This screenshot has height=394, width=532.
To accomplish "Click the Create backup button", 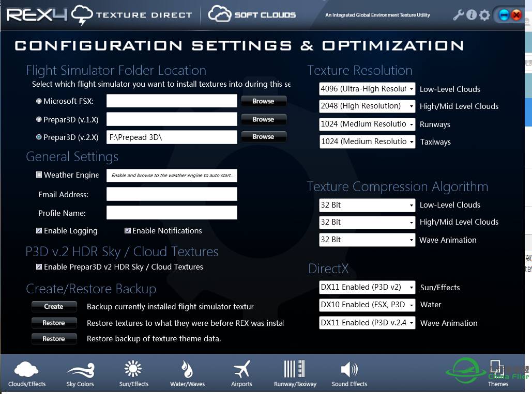I will 54,307.
